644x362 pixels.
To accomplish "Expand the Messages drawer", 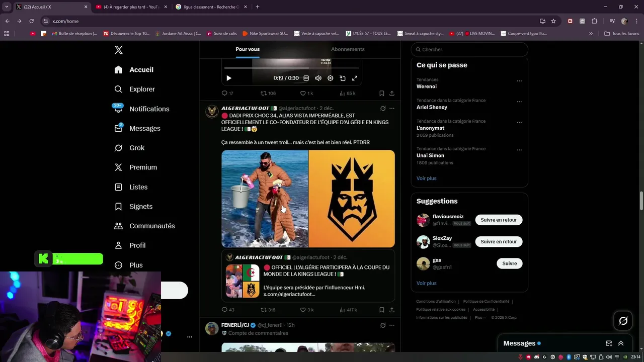I will click(621, 343).
